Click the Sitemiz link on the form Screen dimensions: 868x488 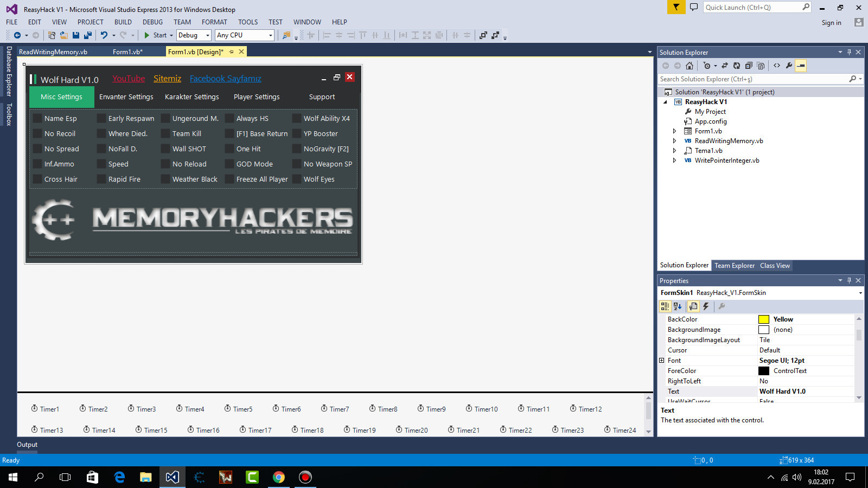(167, 79)
